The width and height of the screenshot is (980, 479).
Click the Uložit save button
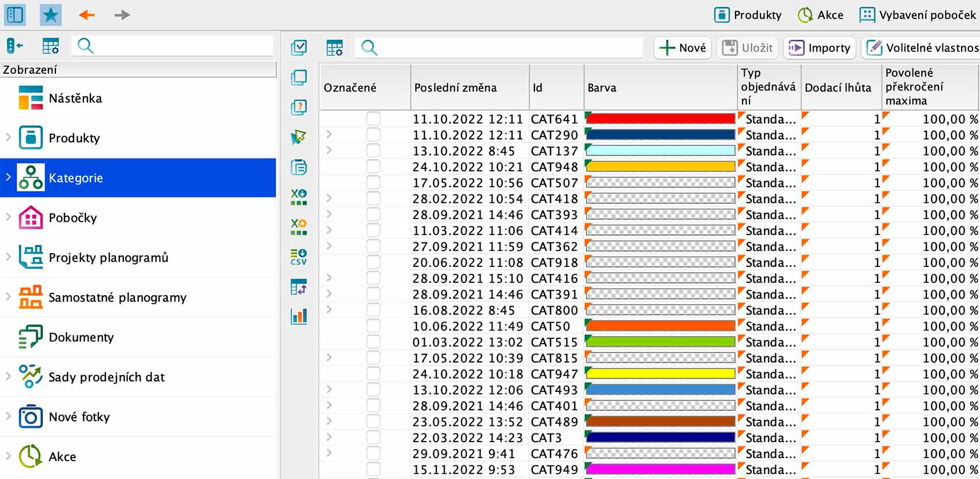pos(748,48)
